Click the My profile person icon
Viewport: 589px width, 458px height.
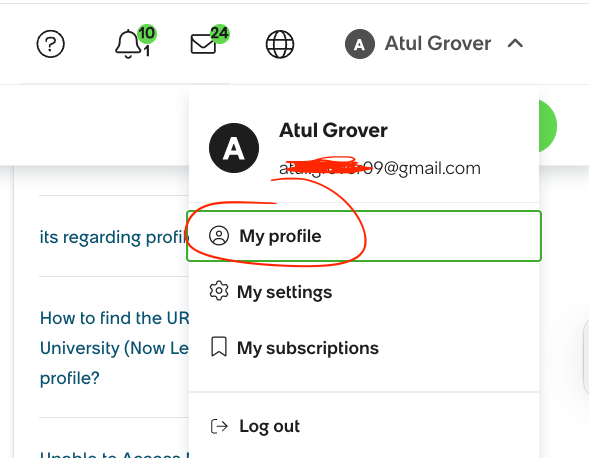(219, 236)
